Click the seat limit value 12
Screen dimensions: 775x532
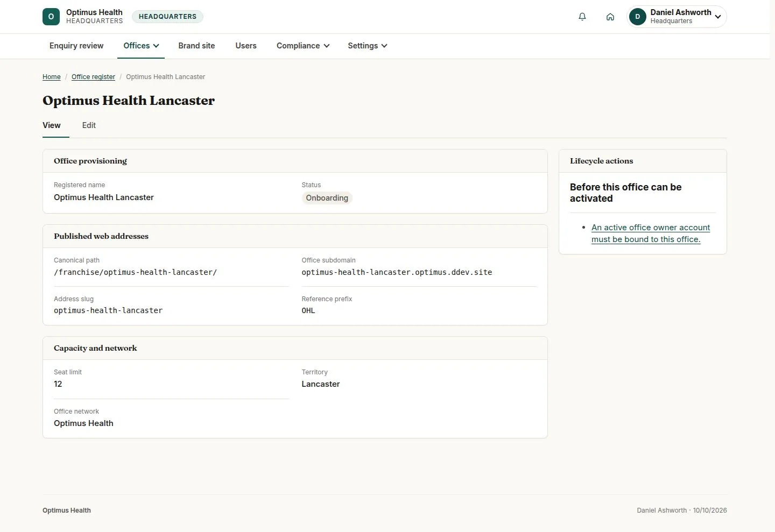pos(58,384)
